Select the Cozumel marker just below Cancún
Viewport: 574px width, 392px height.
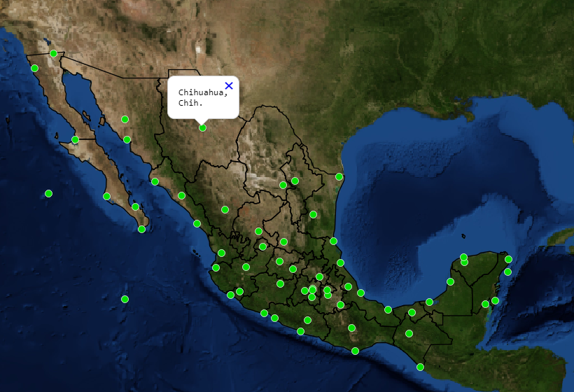coord(507,272)
